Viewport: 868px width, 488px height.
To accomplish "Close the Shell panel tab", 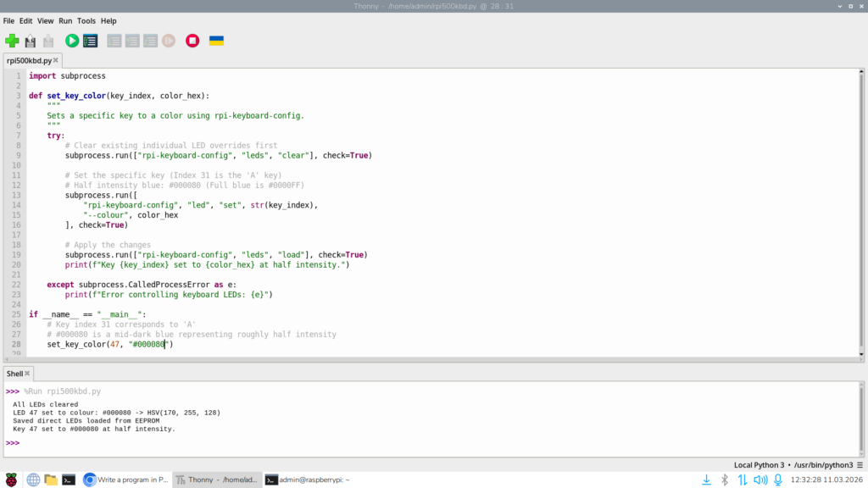I will pyautogui.click(x=28, y=374).
